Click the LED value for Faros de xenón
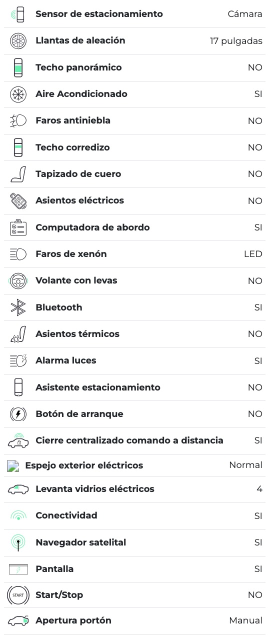Image resolution: width=273 pixels, height=644 pixels. 253,254
